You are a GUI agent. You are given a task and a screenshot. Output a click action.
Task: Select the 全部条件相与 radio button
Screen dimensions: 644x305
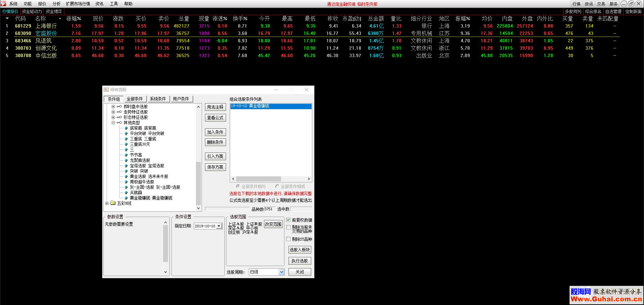point(238,186)
